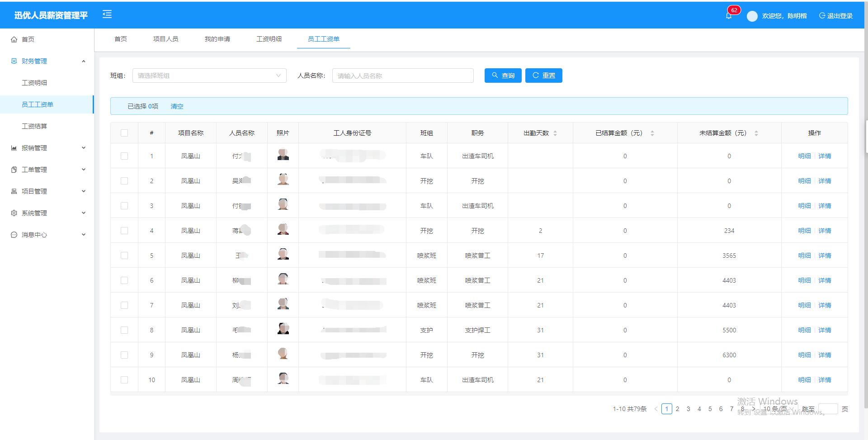The height and width of the screenshot is (440, 868).
Task: Click 详情 link on row 4
Action: [825, 230]
